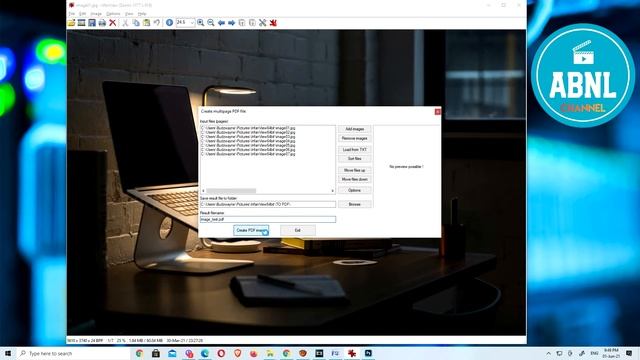Viewport: 640px width, 360px height.
Task: Click the Exit button in dialog
Action: click(x=298, y=230)
